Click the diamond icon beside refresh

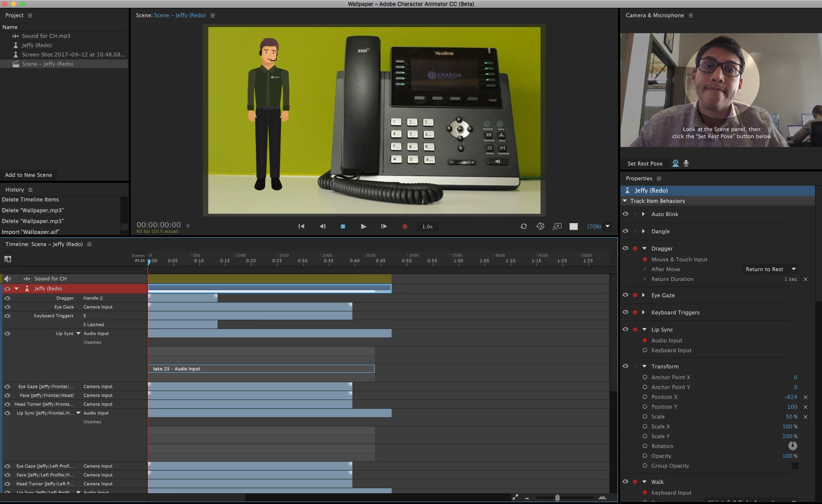click(541, 226)
